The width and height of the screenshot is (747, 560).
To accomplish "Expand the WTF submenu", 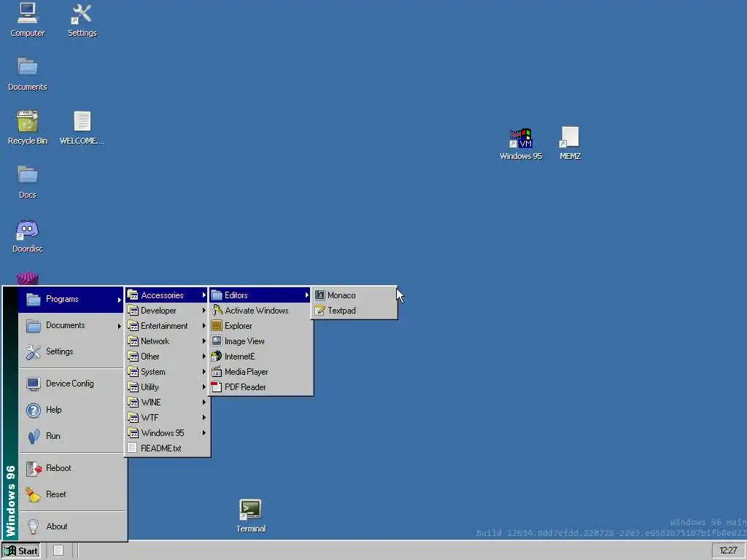I will (167, 417).
